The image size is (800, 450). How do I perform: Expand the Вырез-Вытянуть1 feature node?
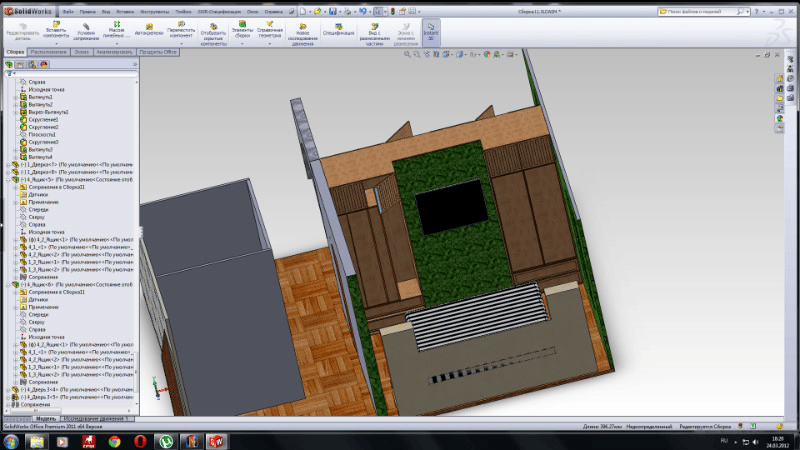click(x=15, y=112)
